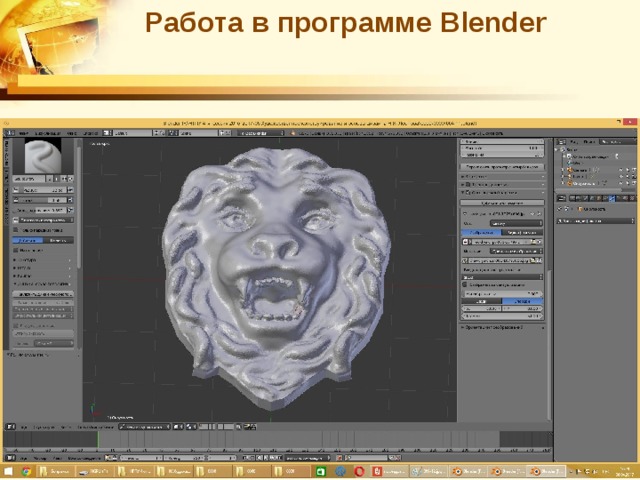This screenshot has width=640, height=480.
Task: Click the OpenGL render icons in 3D header
Action: [x=250, y=427]
